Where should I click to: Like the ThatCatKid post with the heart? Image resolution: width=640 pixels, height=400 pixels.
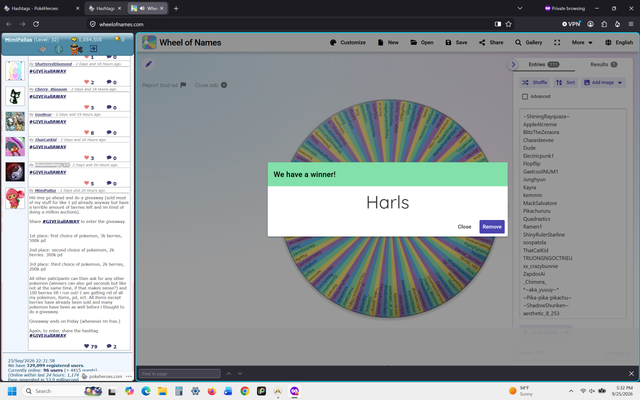(x=87, y=158)
